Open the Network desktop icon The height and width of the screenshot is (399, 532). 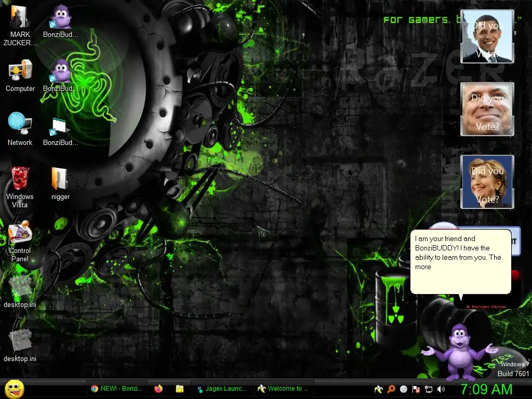pyautogui.click(x=20, y=129)
